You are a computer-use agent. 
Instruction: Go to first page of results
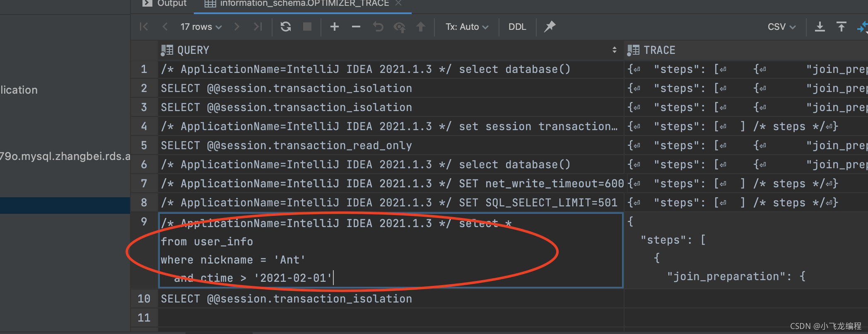pyautogui.click(x=144, y=27)
